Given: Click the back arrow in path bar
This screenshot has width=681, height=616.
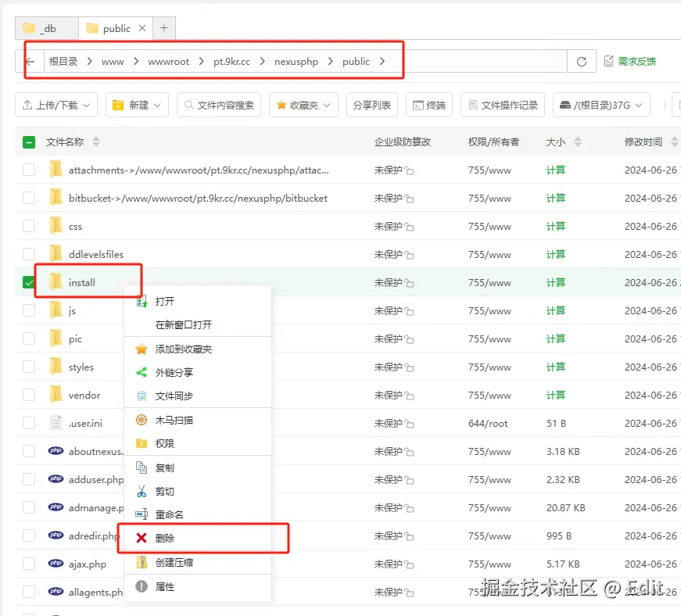Looking at the screenshot, I should coord(30,62).
